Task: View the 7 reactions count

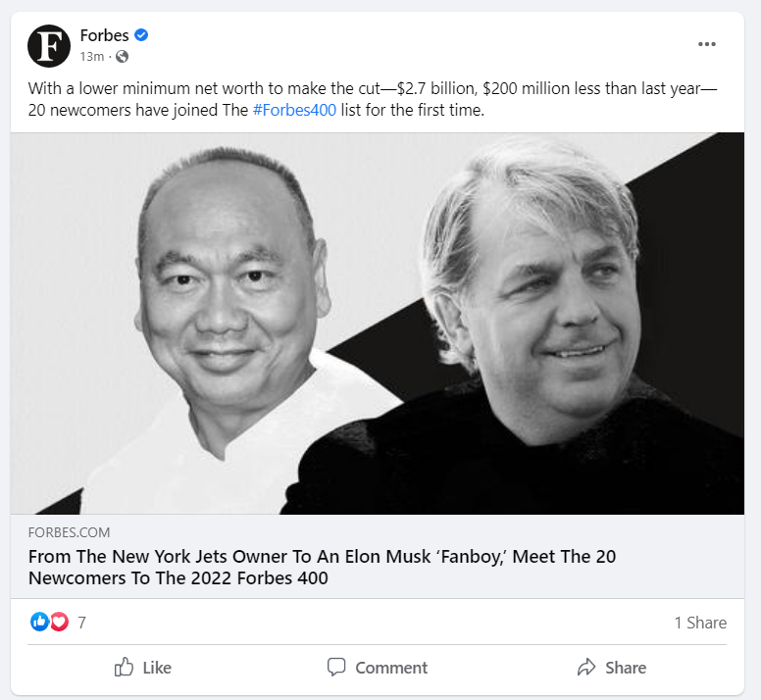Action: tap(81, 623)
